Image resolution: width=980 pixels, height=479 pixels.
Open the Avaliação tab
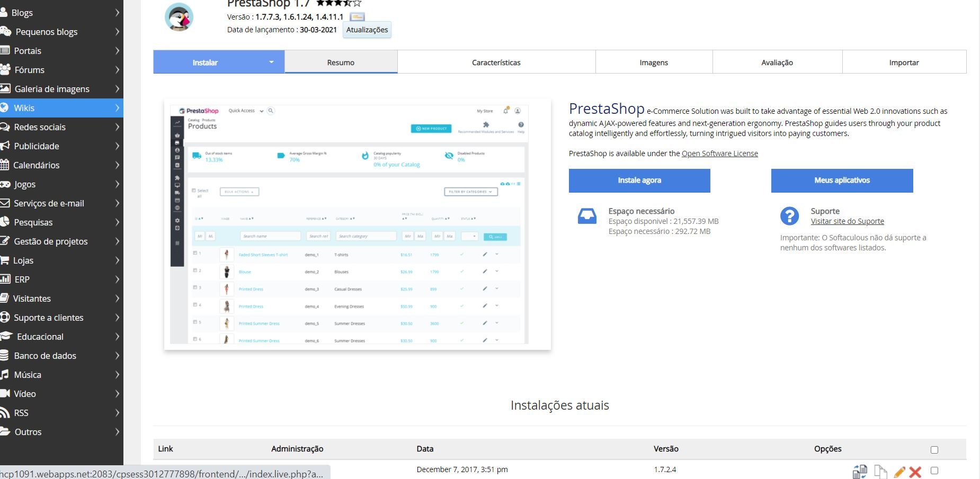click(777, 62)
